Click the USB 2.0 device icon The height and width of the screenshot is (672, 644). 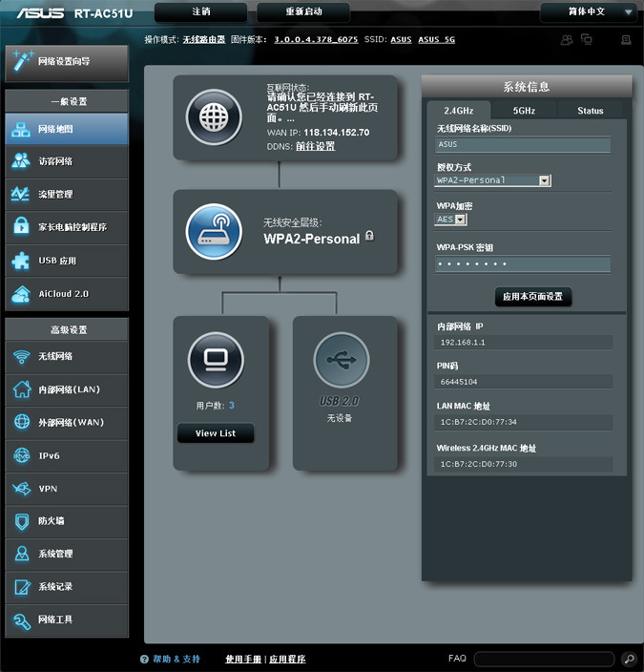point(341,360)
